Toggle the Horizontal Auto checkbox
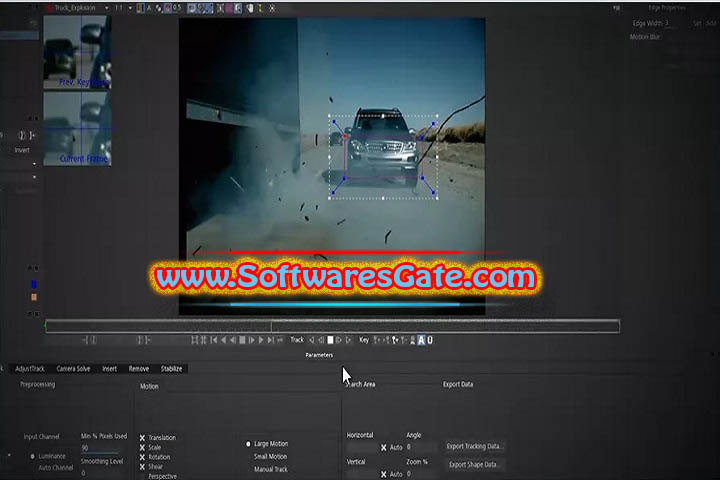Screen dimensions: 720x480 [x=383, y=447]
